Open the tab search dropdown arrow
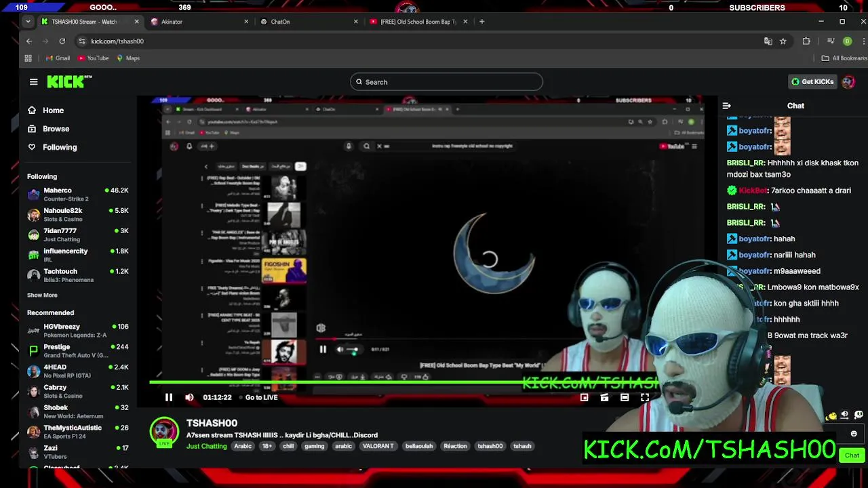Screen dimensions: 868x488 pyautogui.click(x=28, y=22)
